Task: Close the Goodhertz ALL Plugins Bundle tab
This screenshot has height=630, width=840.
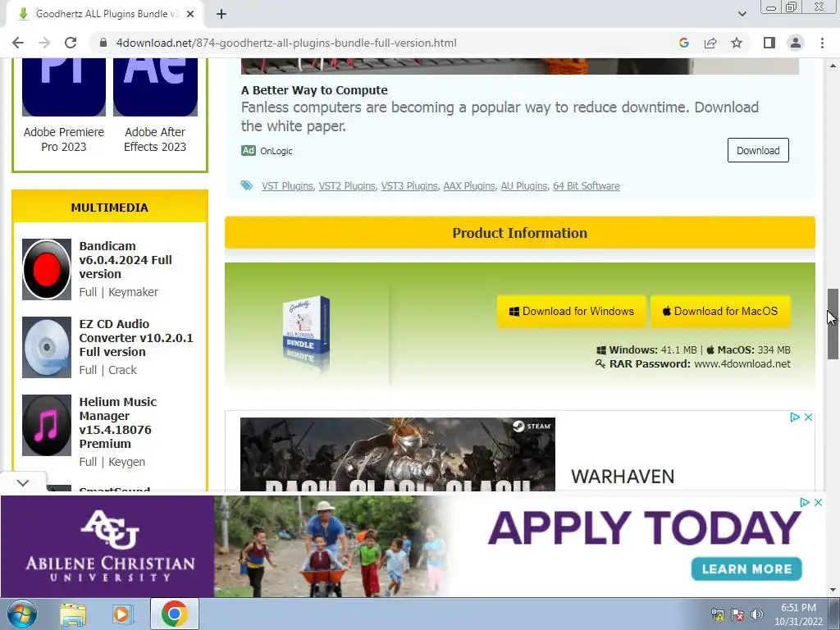Action: [x=190, y=14]
